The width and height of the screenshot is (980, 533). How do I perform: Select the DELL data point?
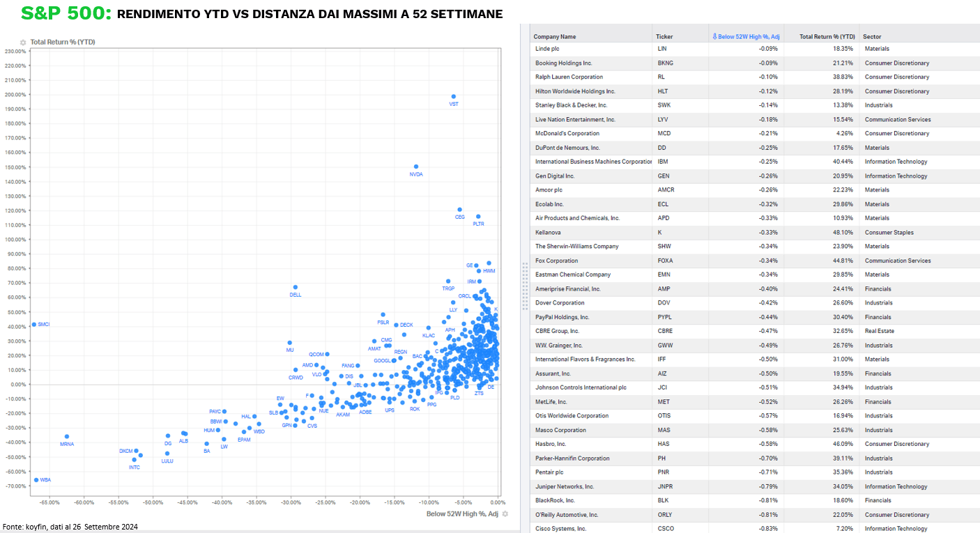click(296, 287)
